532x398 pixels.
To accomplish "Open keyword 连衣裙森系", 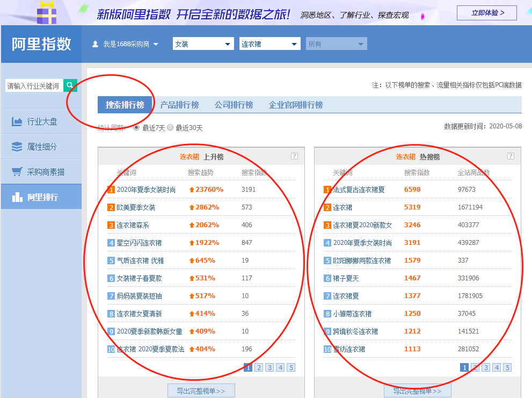I will click(133, 225).
